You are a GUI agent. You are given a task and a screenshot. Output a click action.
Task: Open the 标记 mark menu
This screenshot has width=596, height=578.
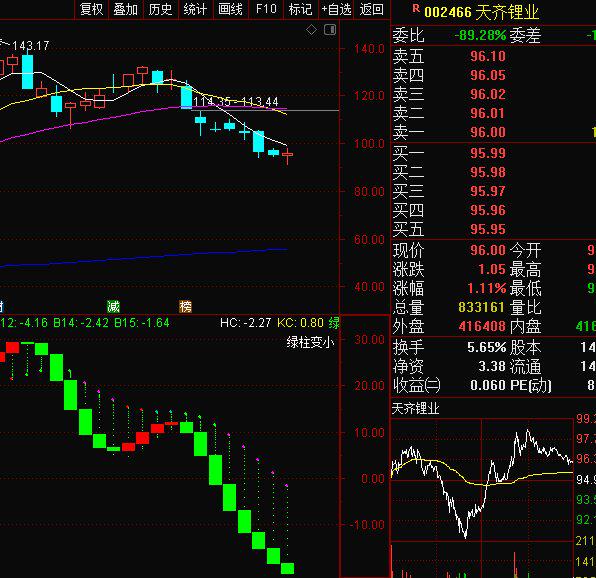coord(300,9)
